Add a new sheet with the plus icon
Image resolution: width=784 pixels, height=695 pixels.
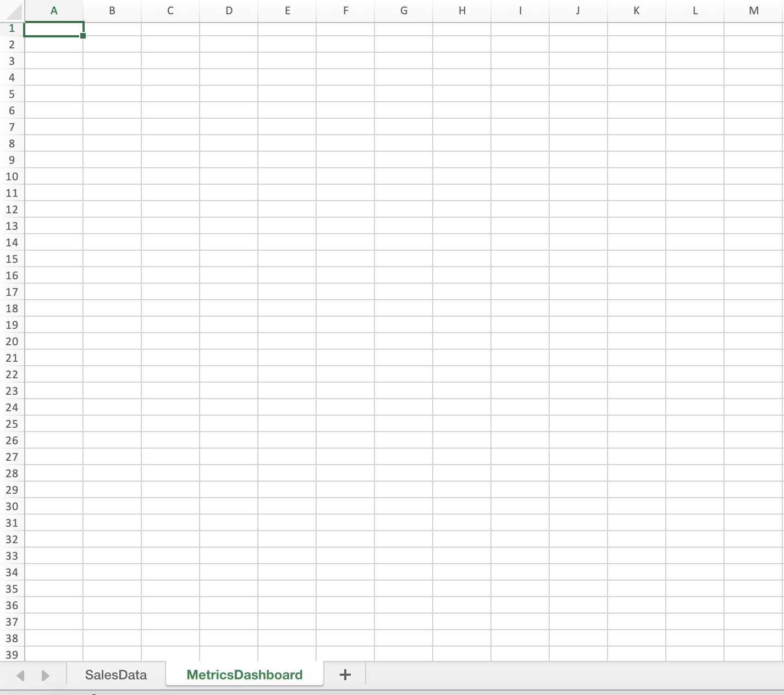pos(345,675)
